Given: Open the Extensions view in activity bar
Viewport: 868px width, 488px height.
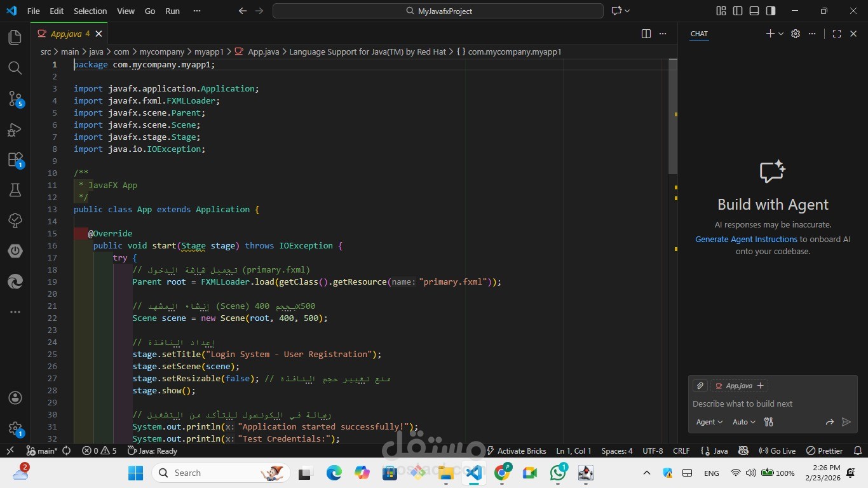Looking at the screenshot, I should click(15, 159).
